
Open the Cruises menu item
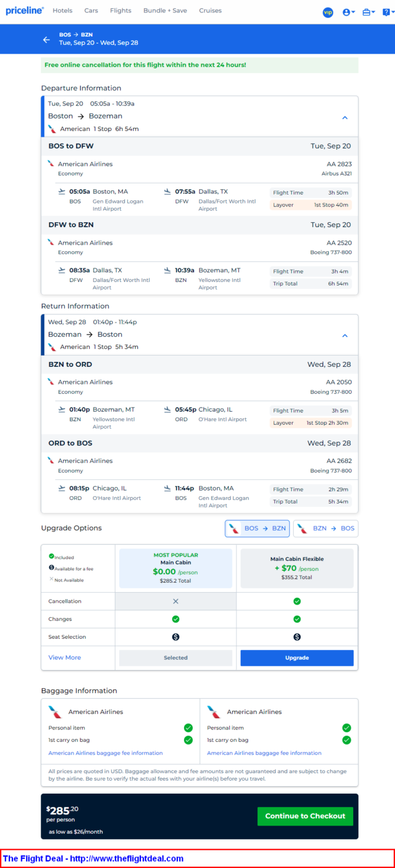point(210,11)
